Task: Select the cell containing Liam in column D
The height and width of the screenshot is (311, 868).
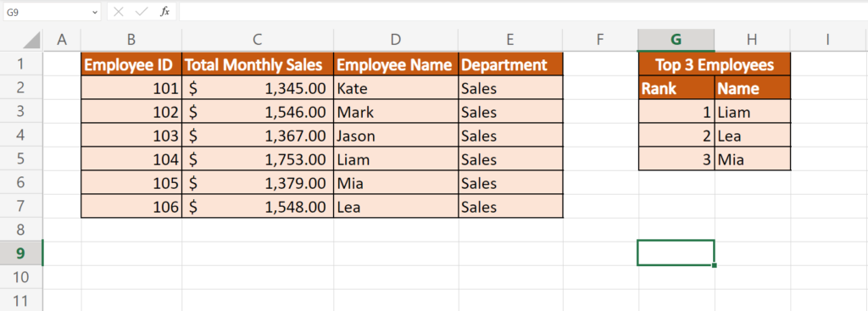Action: click(396, 159)
